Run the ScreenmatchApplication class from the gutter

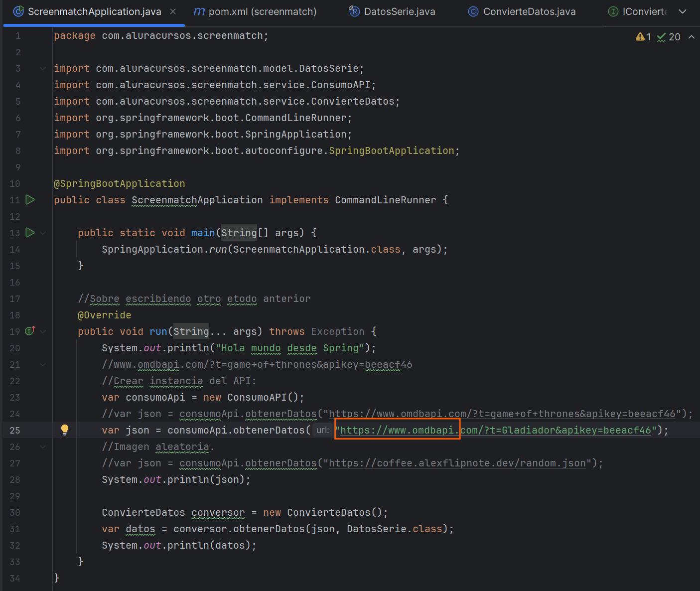coord(30,200)
